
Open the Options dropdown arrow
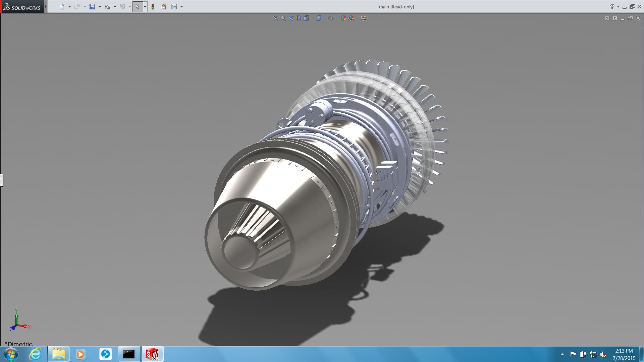[181, 7]
